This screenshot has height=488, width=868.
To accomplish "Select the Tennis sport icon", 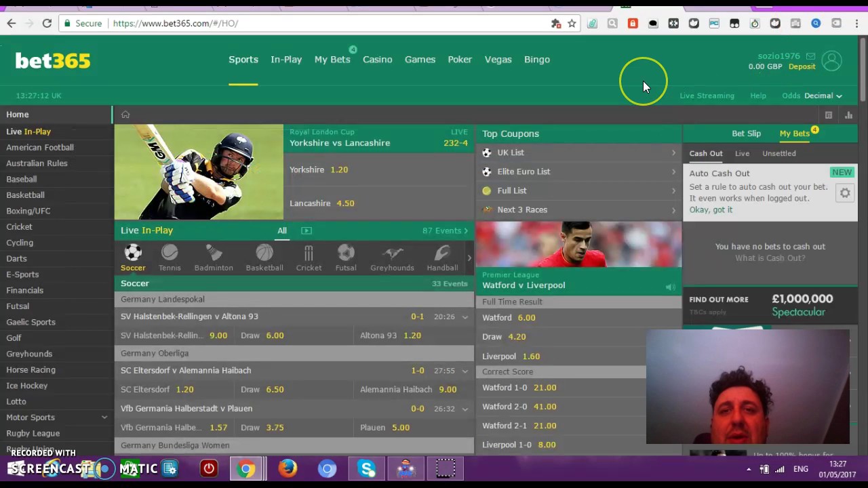I will pyautogui.click(x=170, y=258).
